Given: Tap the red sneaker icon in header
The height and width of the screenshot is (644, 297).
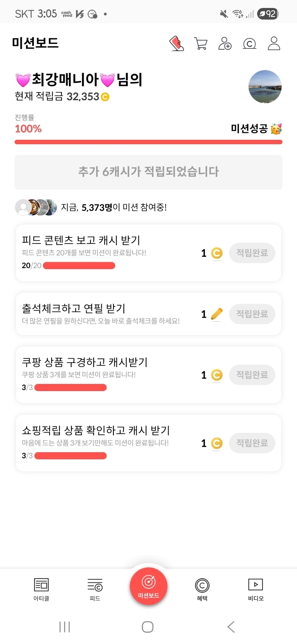Looking at the screenshot, I should click(x=176, y=44).
